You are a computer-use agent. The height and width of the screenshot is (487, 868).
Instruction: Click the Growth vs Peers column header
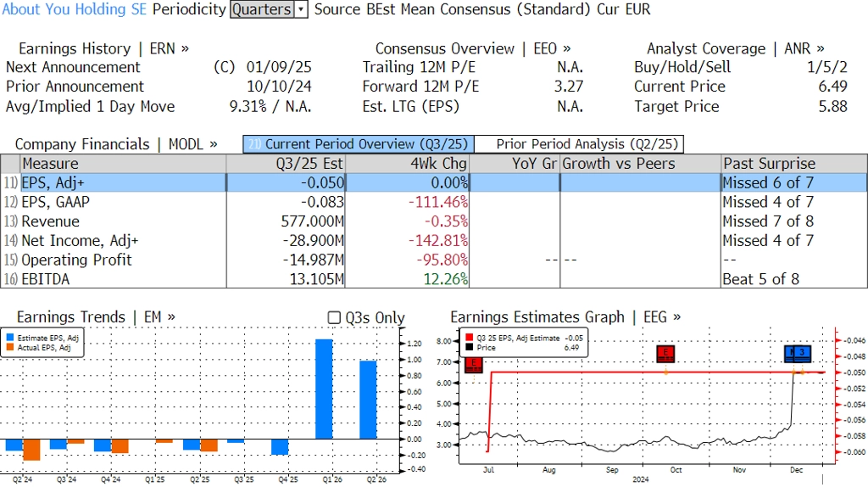pos(641,164)
